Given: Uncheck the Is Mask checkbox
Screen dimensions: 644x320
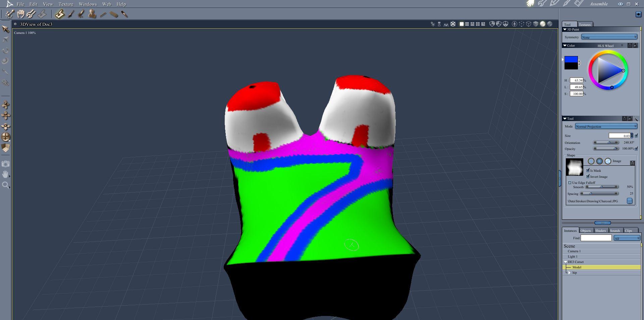Looking at the screenshot, I should 588,170.
